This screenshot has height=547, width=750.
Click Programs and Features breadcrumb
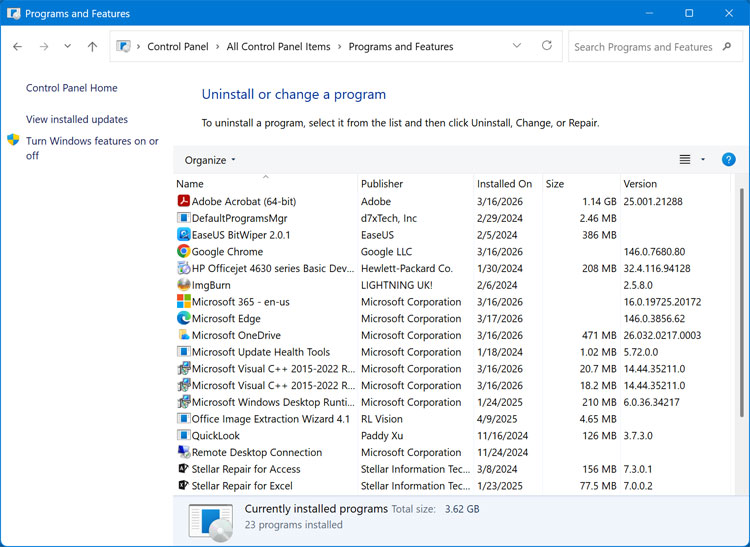[401, 46]
